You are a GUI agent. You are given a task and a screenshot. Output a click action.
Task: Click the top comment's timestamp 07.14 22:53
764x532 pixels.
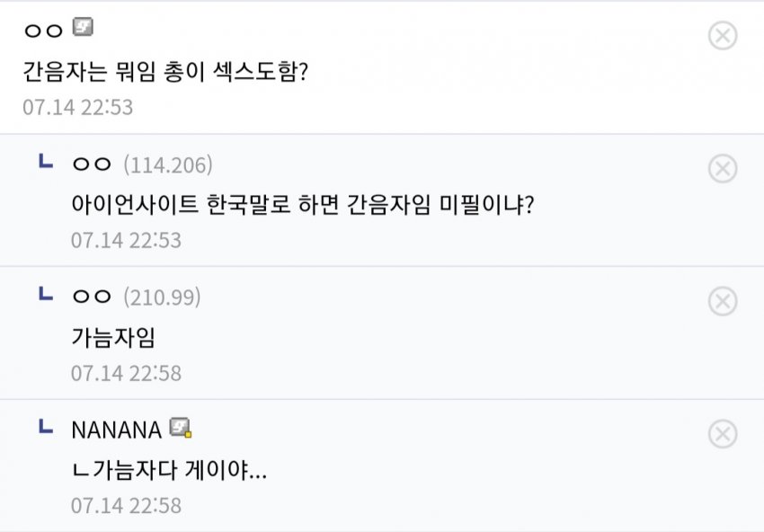77,108
